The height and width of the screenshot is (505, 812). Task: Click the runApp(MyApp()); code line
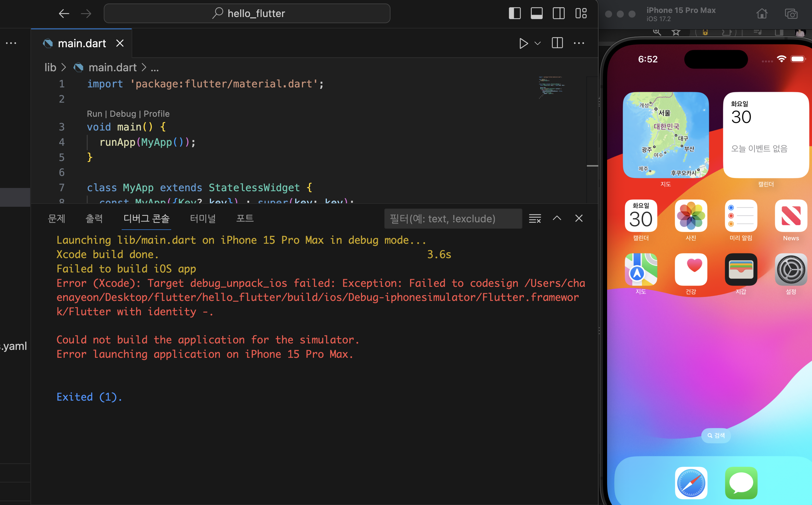coord(147,142)
